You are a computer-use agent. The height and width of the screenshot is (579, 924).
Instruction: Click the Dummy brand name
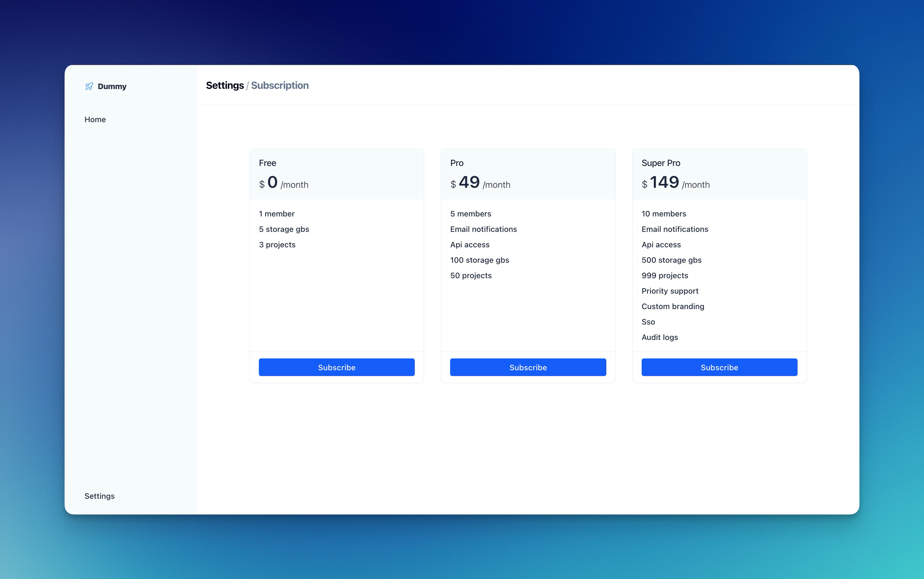coord(112,87)
